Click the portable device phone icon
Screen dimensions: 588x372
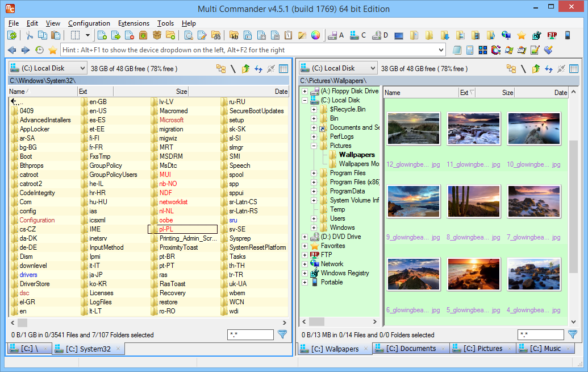[568, 36]
